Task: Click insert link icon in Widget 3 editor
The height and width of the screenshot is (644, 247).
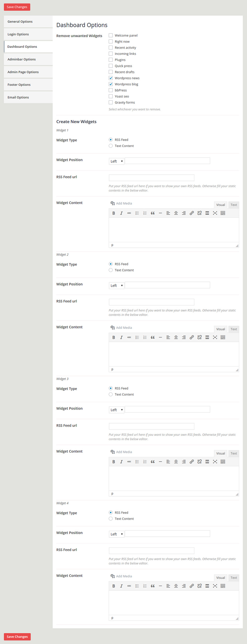Action: (192, 462)
